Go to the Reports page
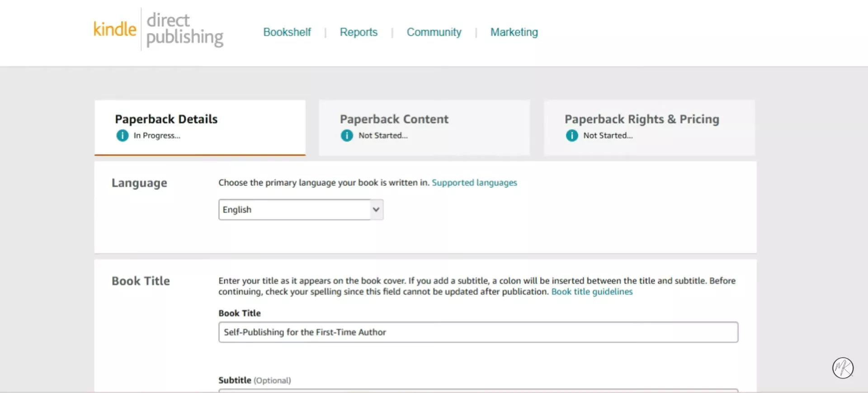 [359, 32]
